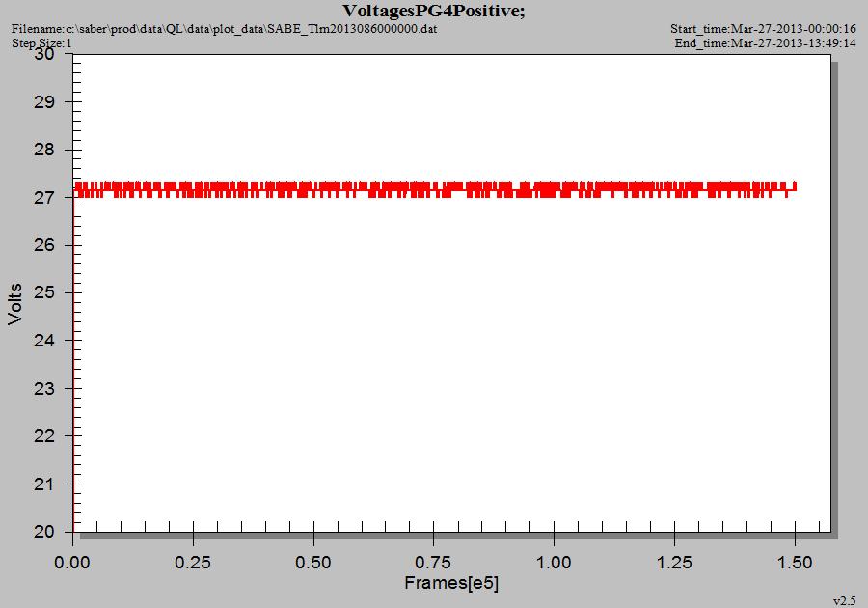
Task: Click the plot title "VoltagesPG4Positive;"
Action: click(433, 11)
